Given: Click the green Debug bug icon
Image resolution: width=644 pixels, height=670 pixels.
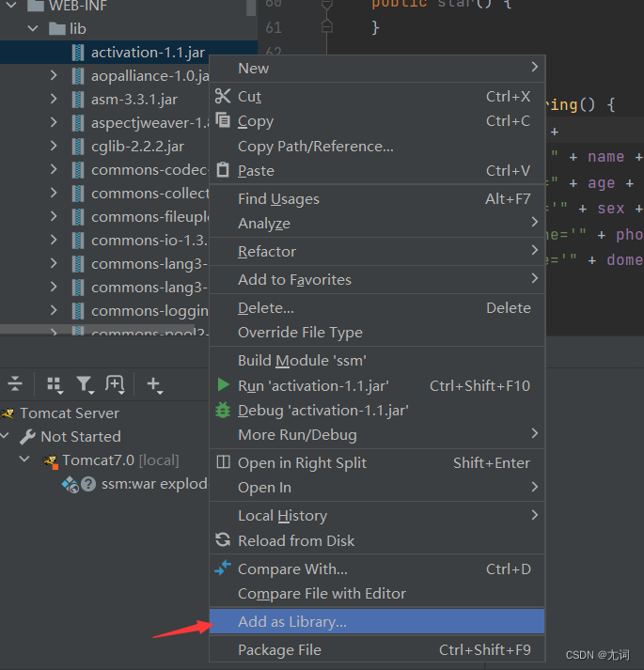Looking at the screenshot, I should (x=223, y=411).
